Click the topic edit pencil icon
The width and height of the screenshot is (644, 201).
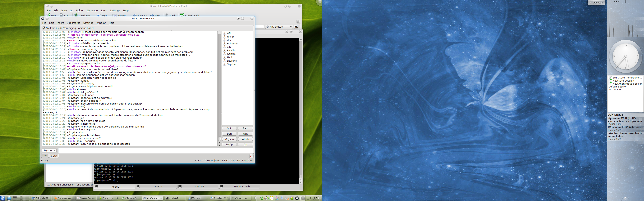(44, 28)
